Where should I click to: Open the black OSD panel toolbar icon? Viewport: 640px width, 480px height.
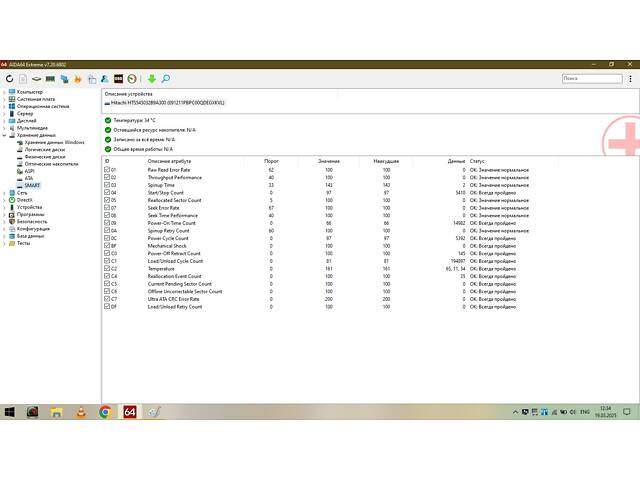pos(118,79)
